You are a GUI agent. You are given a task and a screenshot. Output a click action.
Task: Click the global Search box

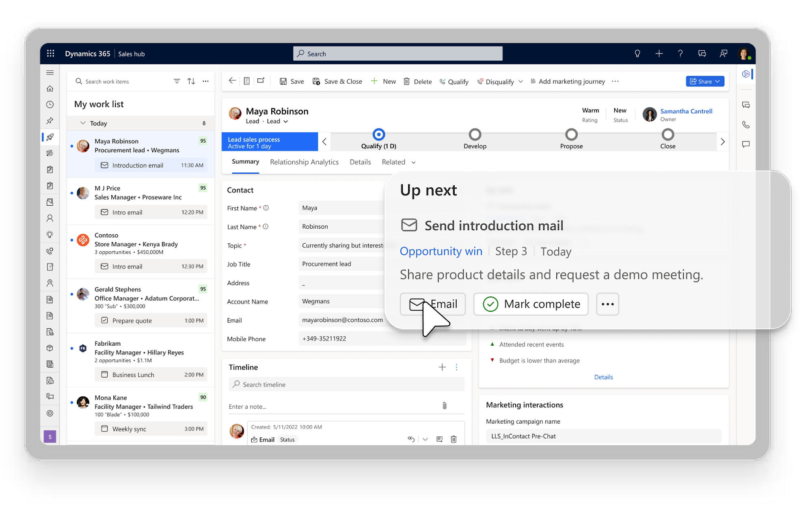coord(398,54)
